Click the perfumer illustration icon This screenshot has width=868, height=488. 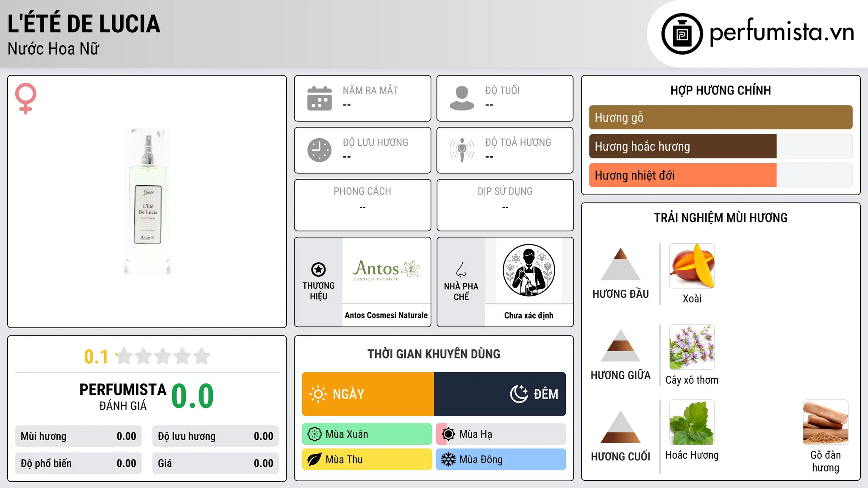tap(529, 270)
